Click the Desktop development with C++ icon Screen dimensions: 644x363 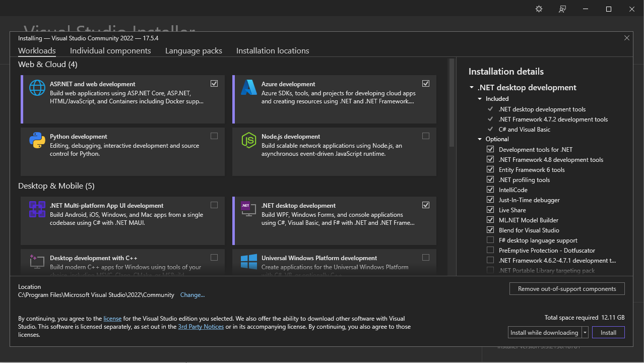37,261
